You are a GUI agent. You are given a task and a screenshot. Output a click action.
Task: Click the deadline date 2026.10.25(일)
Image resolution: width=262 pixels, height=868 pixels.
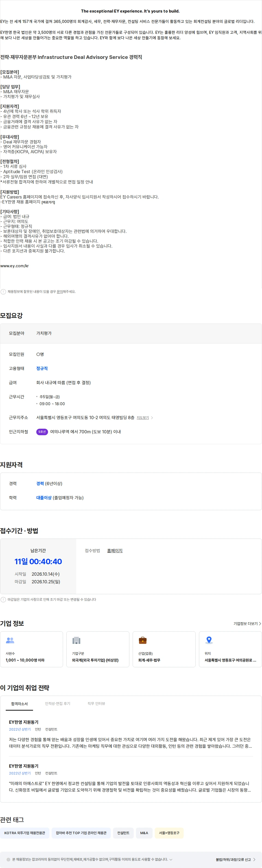coord(46,582)
